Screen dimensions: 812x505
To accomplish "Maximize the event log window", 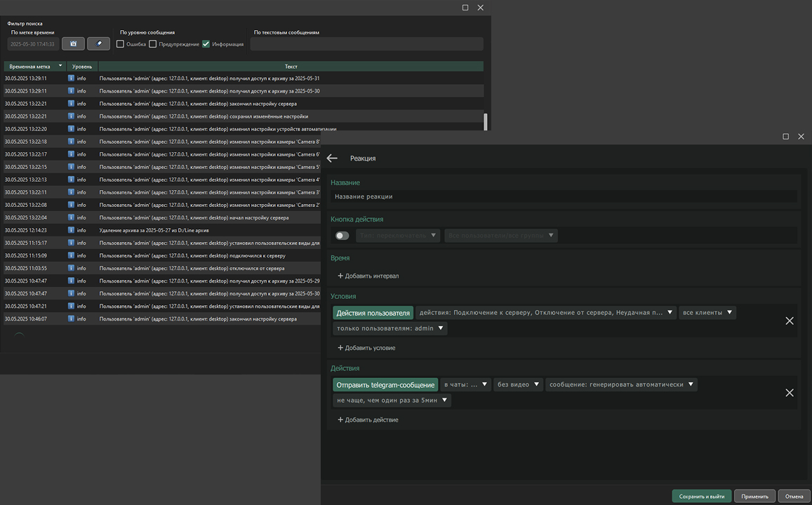I will (465, 8).
